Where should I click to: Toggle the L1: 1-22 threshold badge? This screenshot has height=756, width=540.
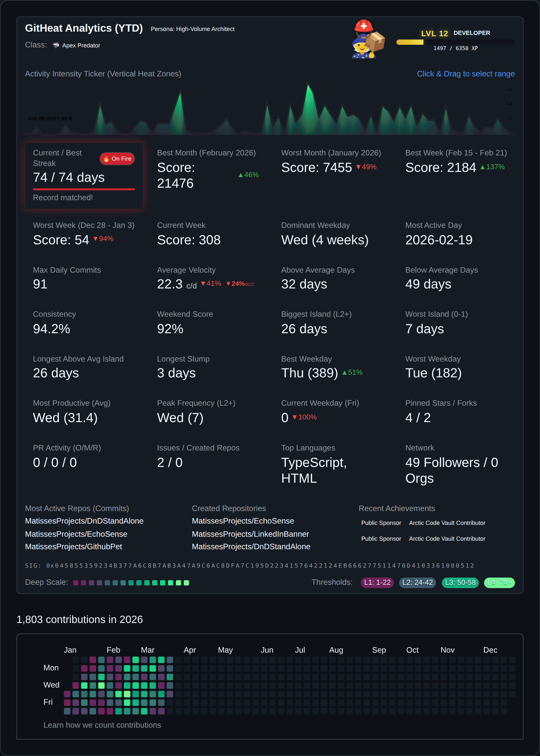(377, 582)
